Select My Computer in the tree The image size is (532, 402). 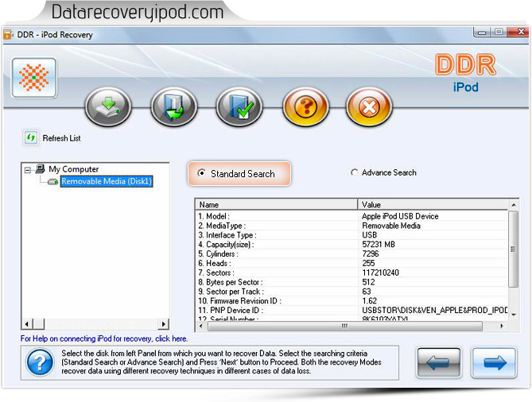click(74, 168)
